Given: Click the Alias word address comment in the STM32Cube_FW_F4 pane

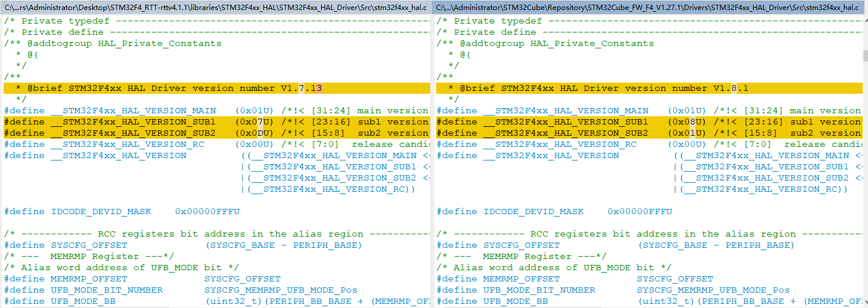Looking at the screenshot, I should click(x=554, y=268).
